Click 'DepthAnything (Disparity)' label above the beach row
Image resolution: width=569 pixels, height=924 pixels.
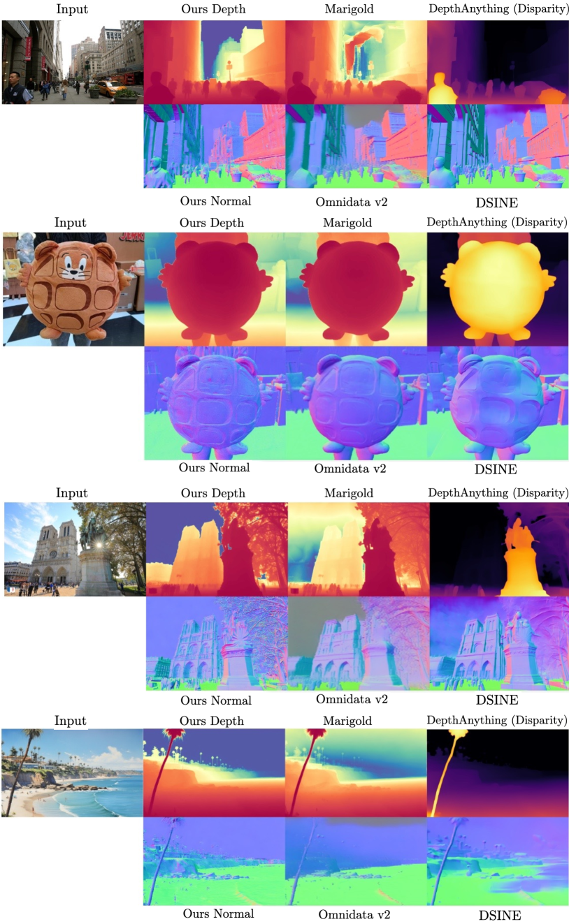coord(497,720)
